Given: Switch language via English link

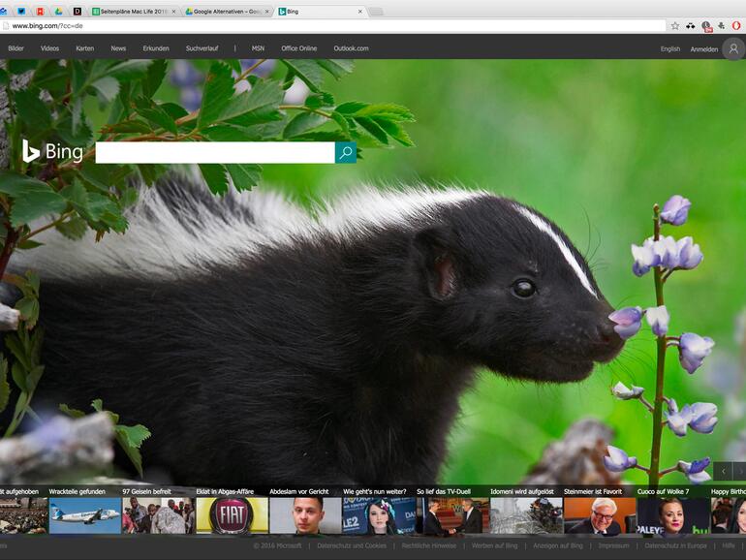Looking at the screenshot, I should click(669, 49).
